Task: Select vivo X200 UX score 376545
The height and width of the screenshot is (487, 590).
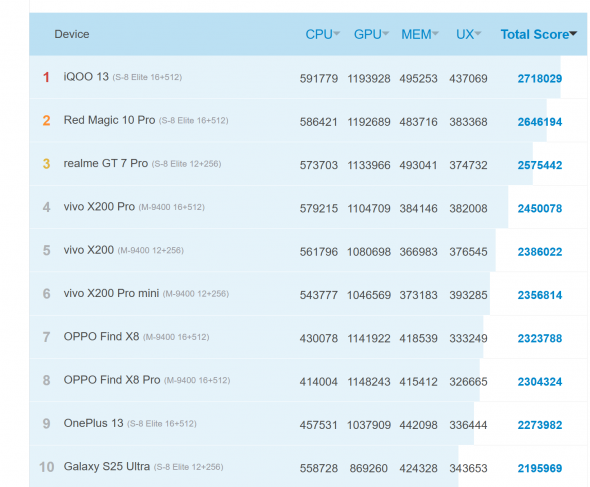Action: click(468, 252)
